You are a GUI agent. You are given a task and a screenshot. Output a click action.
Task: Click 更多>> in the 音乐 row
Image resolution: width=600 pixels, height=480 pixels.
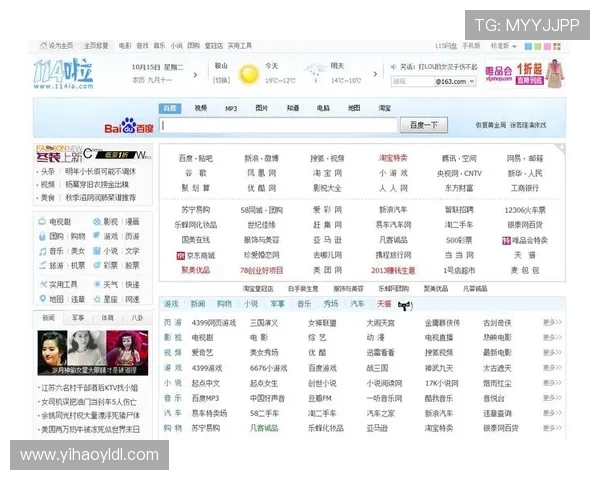552,398
